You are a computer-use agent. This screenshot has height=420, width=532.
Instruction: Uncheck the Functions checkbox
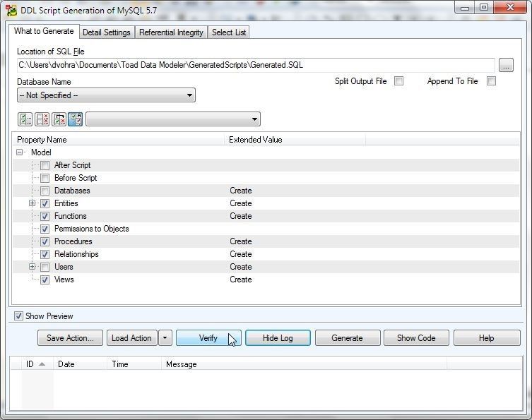pyautogui.click(x=45, y=216)
